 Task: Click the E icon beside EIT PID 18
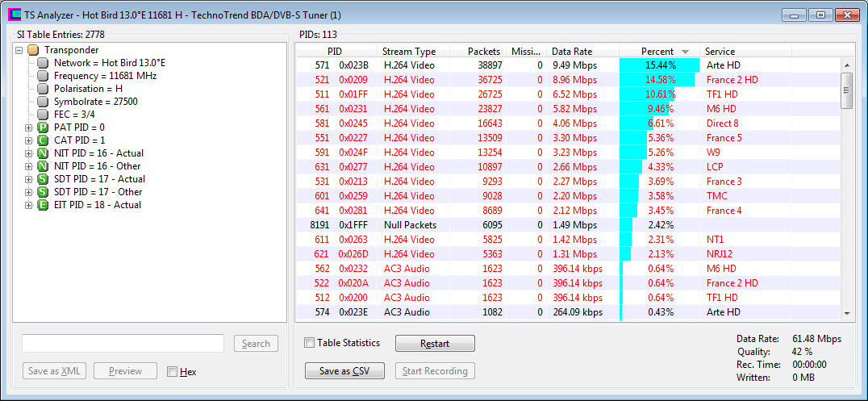pos(44,205)
